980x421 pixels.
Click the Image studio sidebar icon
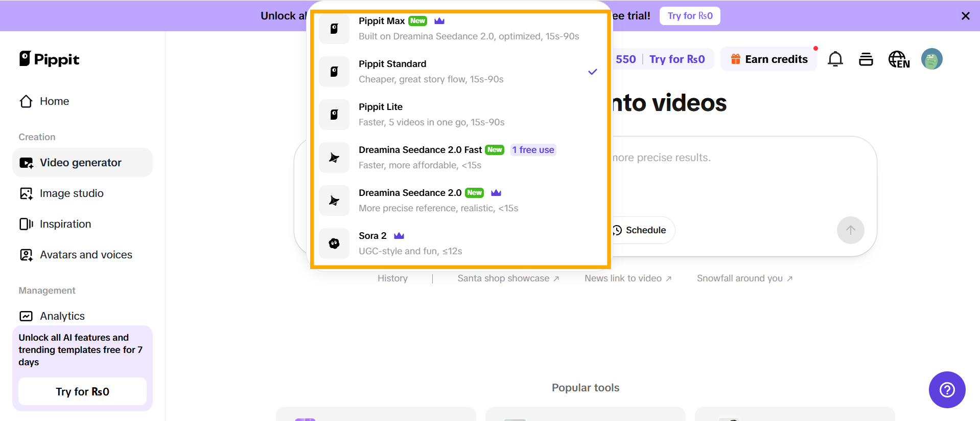point(26,193)
